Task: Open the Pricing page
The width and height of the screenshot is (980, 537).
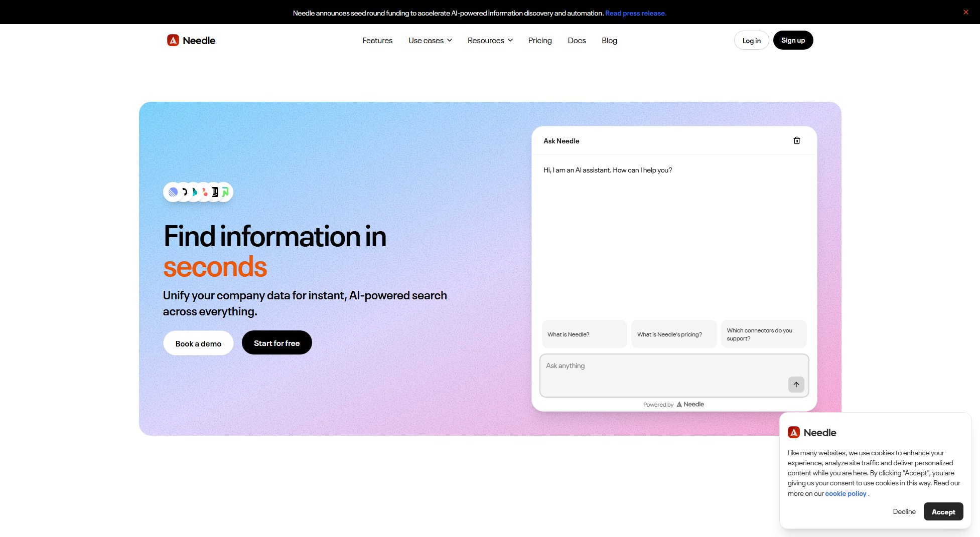Action: [x=540, y=41]
